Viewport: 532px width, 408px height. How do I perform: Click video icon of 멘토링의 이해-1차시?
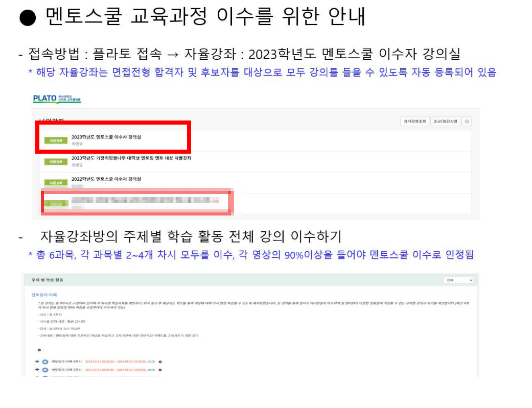coord(45,362)
